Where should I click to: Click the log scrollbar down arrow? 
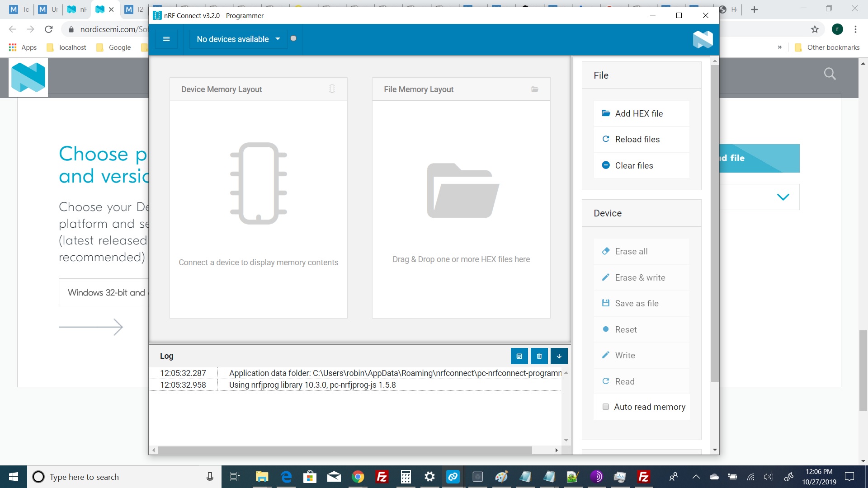[x=566, y=440]
